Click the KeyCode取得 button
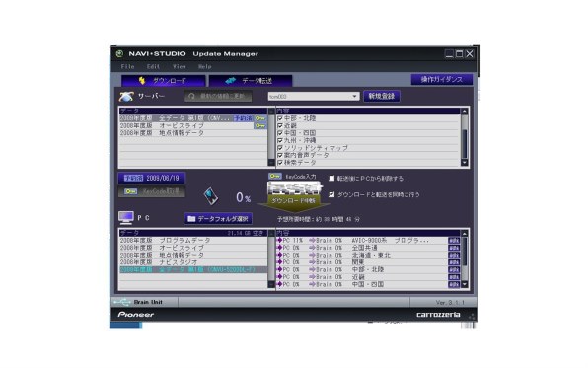 pyautogui.click(x=152, y=191)
